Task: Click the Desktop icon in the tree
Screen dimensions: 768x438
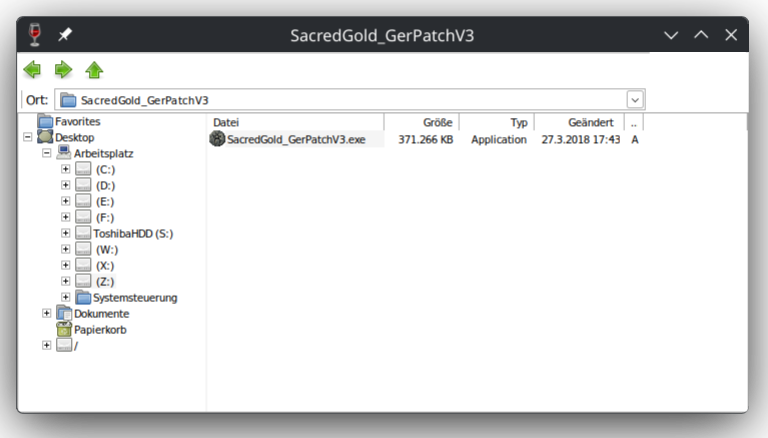Action: [x=46, y=137]
